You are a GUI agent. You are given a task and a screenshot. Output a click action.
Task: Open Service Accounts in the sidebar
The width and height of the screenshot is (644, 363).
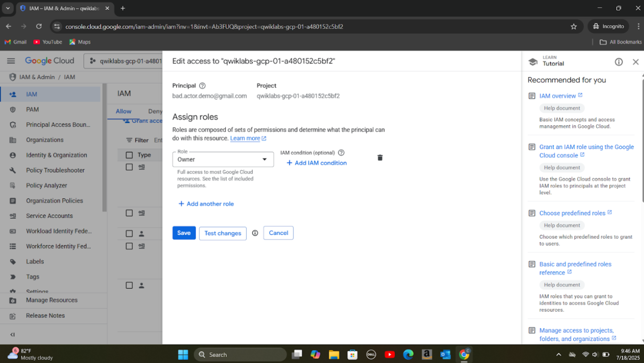[50, 216]
